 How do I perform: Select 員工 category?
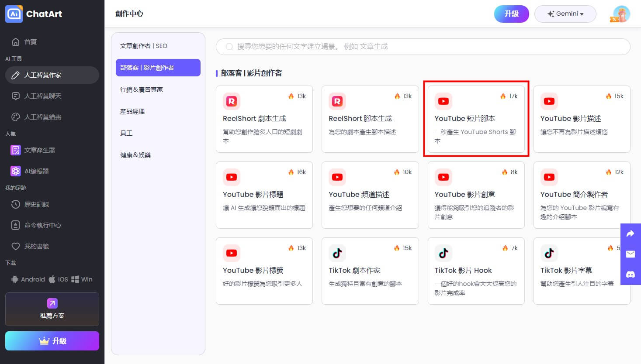tap(158, 133)
